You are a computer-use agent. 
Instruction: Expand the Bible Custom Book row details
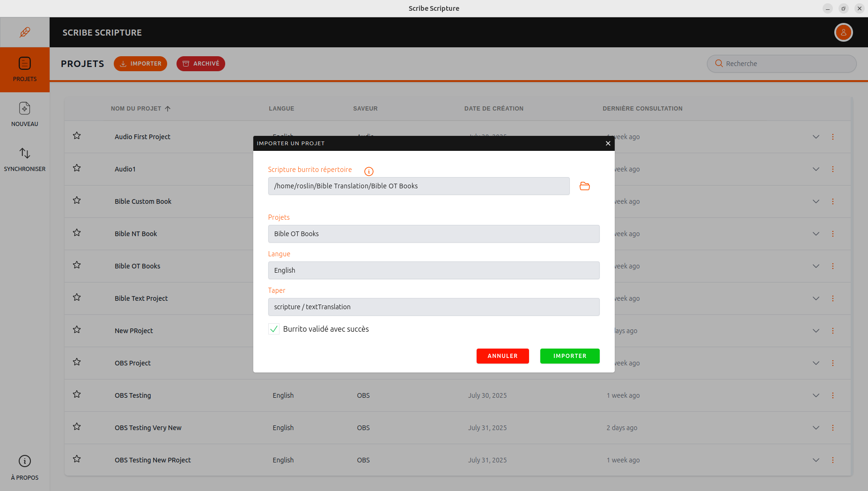click(x=816, y=201)
